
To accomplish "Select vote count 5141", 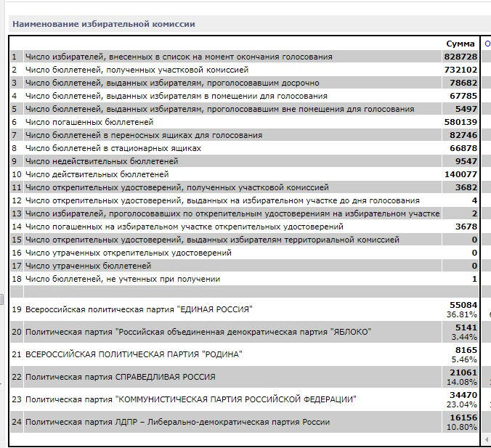I will [466, 327].
